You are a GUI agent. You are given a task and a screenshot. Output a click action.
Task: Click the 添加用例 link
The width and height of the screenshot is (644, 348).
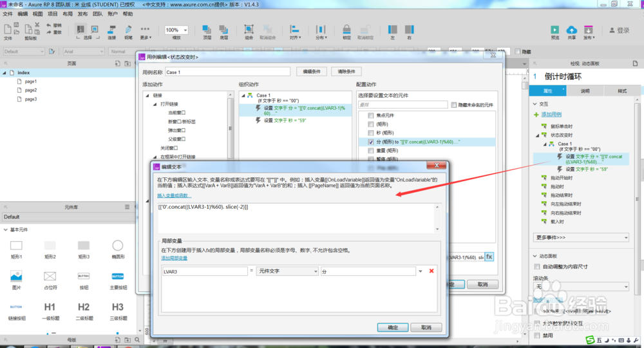[551, 115]
